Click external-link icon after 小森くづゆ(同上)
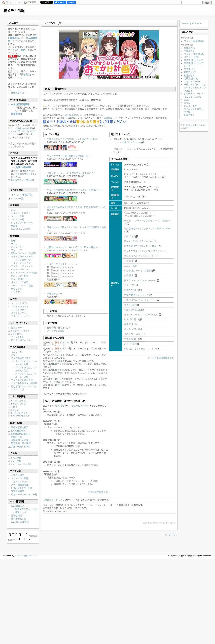The image size is (215, 644). pos(142,310)
